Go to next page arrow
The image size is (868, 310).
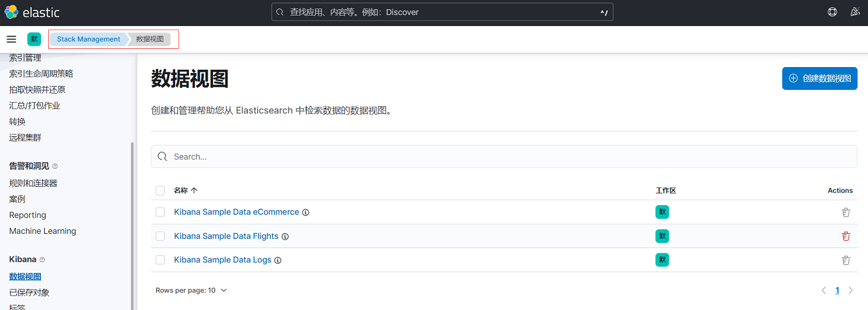(850, 290)
